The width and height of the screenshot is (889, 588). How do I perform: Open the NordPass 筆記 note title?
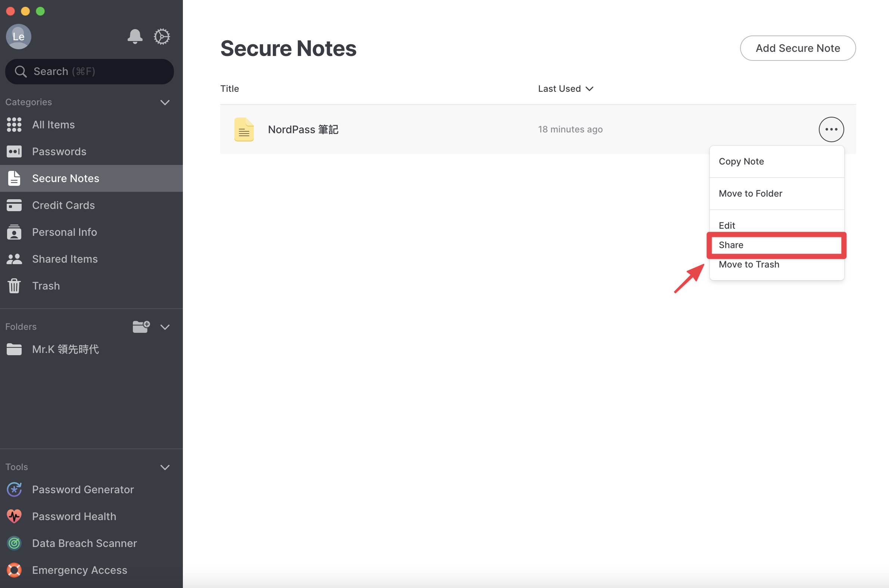click(303, 129)
